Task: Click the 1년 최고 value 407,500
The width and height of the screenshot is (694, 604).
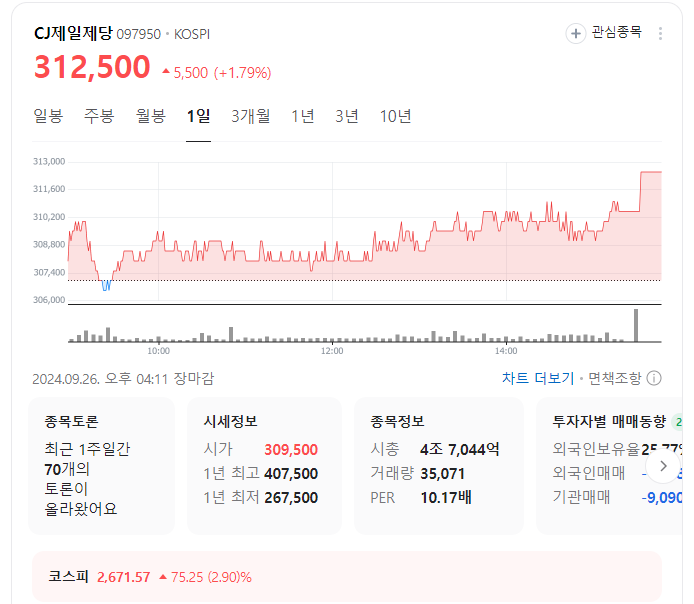Action: coord(291,473)
